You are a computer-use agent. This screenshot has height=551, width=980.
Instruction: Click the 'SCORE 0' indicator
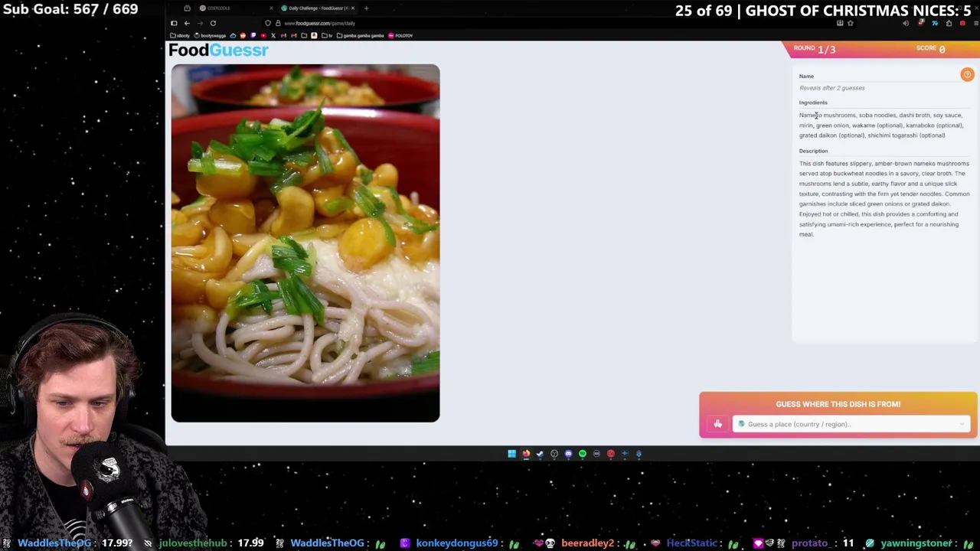931,49
